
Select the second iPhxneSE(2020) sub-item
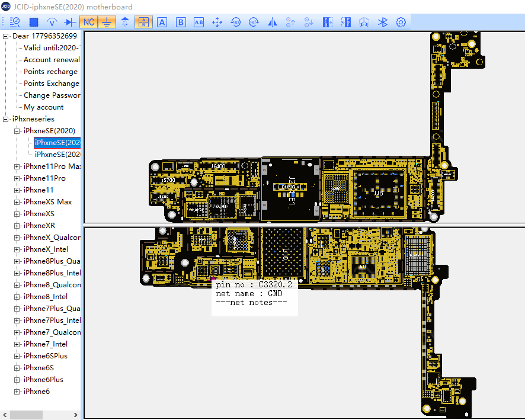pyautogui.click(x=57, y=155)
